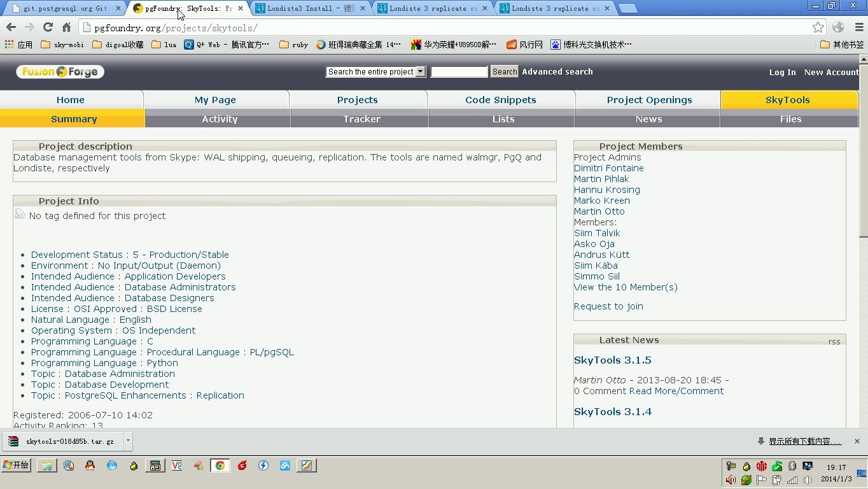This screenshot has height=489, width=868.
Task: Go to the My Page tab
Action: [215, 100]
